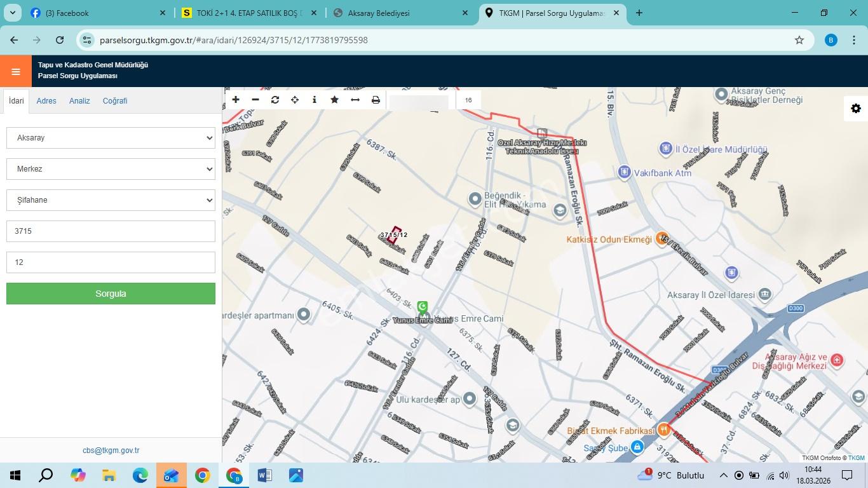This screenshot has width=868, height=488.
Task: Print the map with printer icon
Action: click(376, 100)
